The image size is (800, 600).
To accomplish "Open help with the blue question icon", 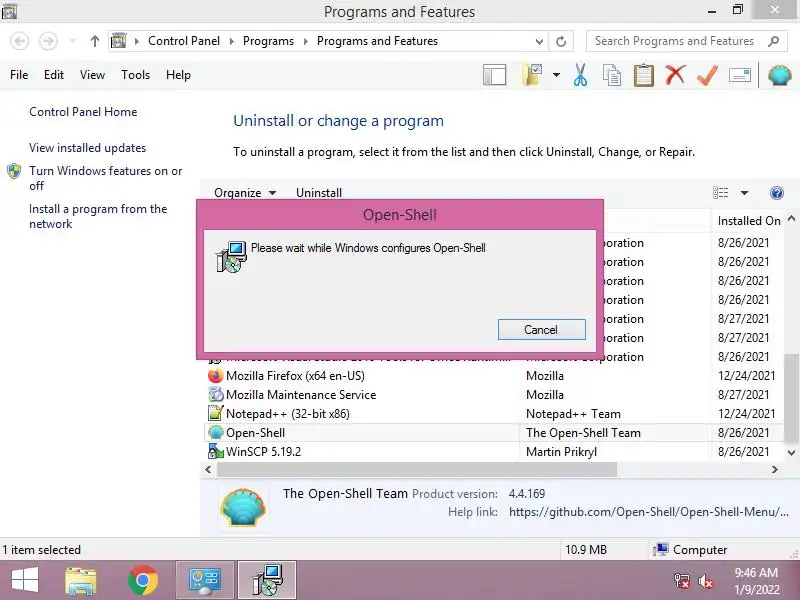I will coord(777,193).
